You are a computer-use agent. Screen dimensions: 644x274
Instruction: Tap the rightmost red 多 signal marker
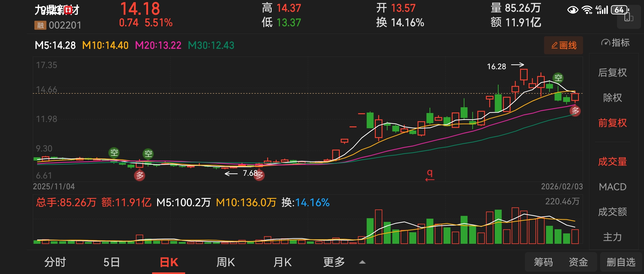(575, 111)
